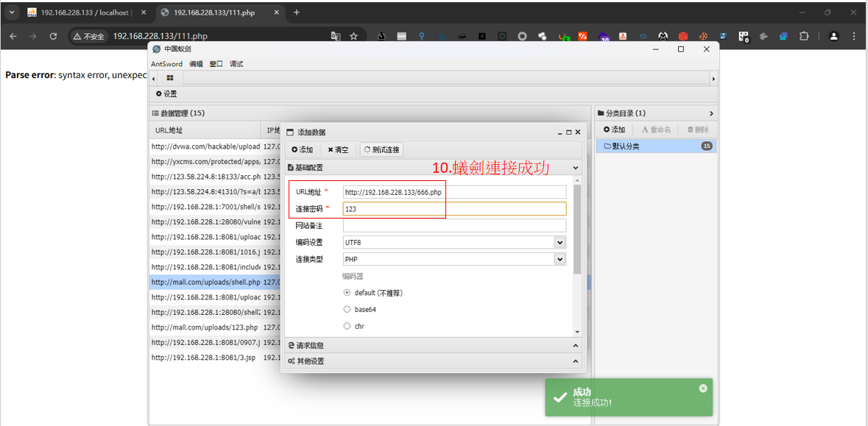Click 添加 in the 添加数据 dialog toolbar
The width and height of the screenshot is (868, 426).
pos(303,149)
